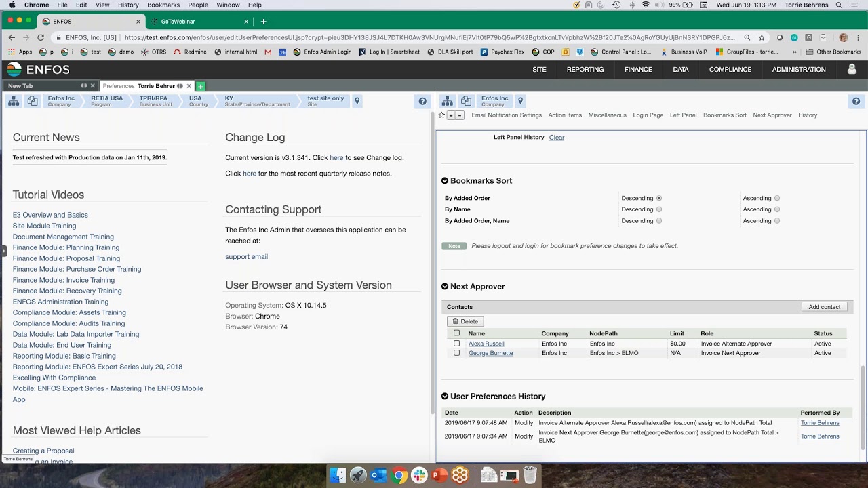The width and height of the screenshot is (868, 488).
Task: Open the COMPLIANCE menu
Action: coord(730,69)
